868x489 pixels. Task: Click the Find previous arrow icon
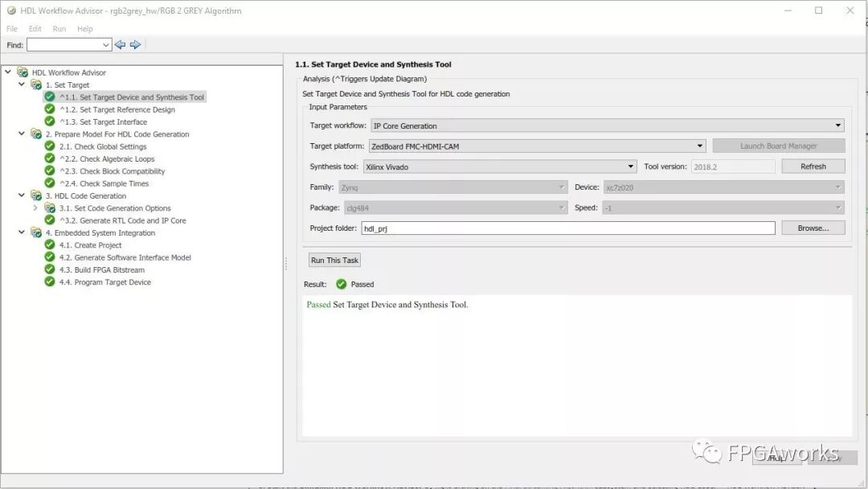[x=120, y=45]
